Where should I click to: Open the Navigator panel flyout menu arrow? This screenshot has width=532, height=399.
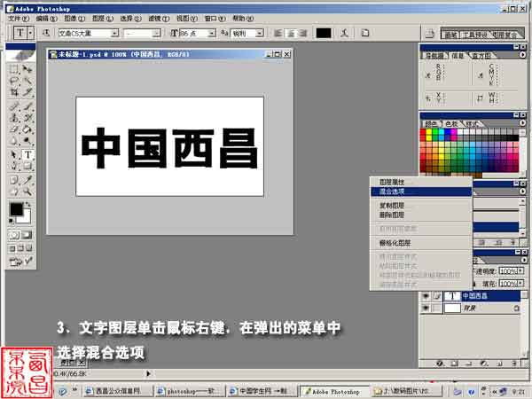pos(522,55)
